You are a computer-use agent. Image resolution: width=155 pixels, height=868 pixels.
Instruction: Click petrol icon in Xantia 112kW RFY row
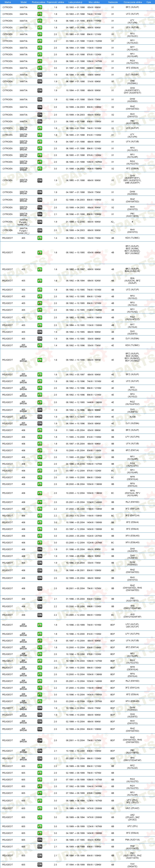pos(40,41)
